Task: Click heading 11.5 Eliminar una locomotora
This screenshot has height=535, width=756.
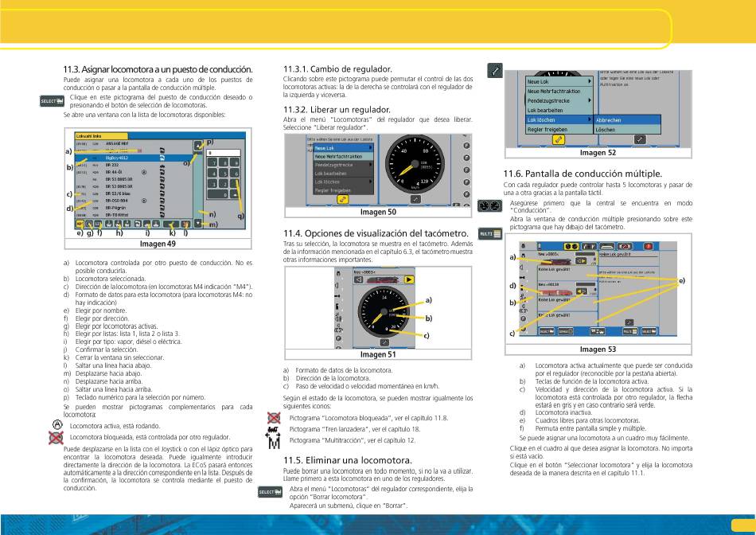Action: [348, 459]
